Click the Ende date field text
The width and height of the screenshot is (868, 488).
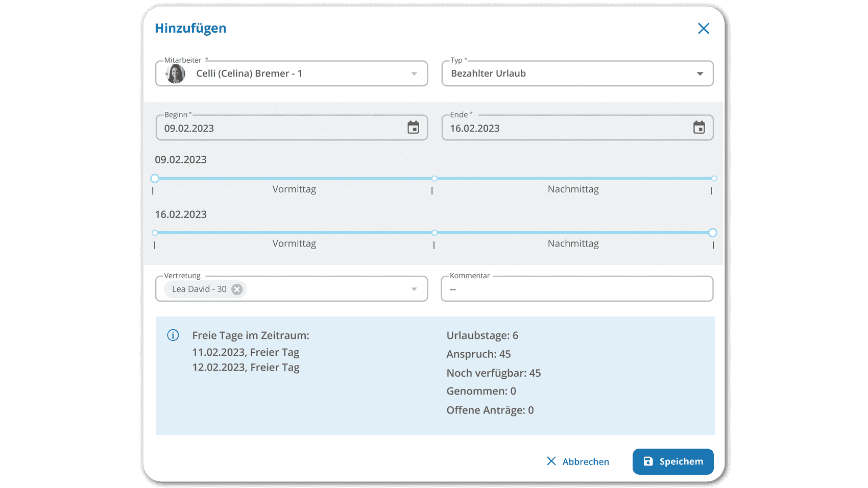(474, 129)
